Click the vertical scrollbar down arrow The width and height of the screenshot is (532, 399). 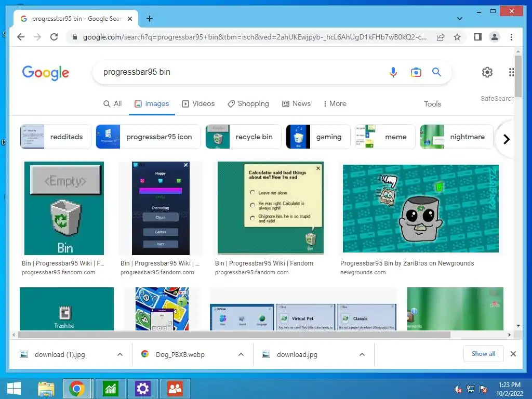[518, 326]
